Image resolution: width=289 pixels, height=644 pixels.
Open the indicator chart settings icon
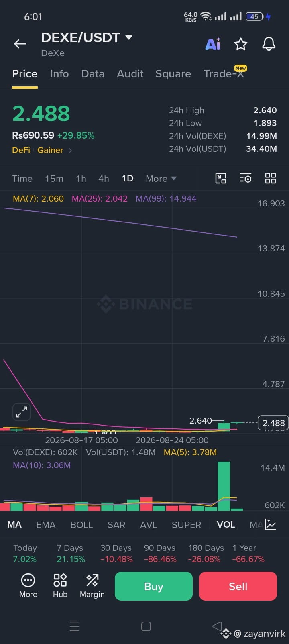[x=271, y=524]
